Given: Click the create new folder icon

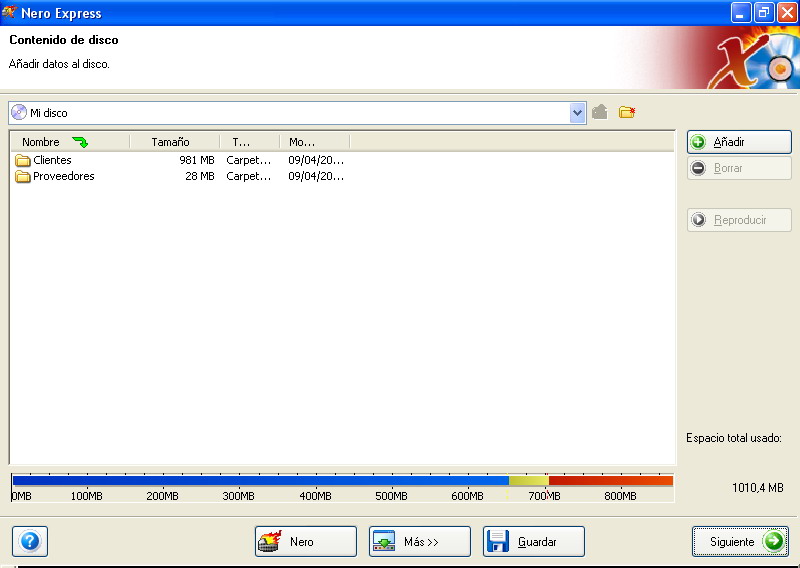Looking at the screenshot, I should pyautogui.click(x=627, y=112).
